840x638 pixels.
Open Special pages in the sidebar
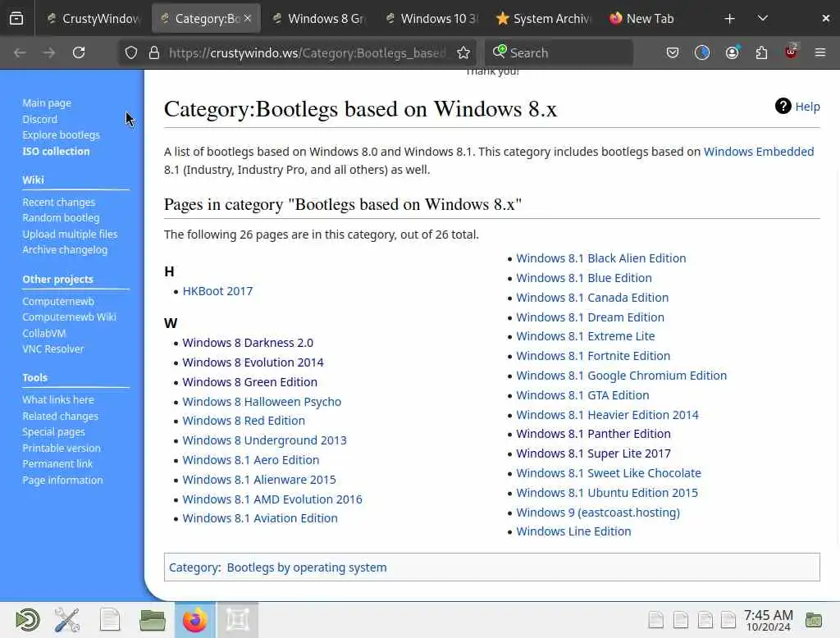click(x=53, y=432)
